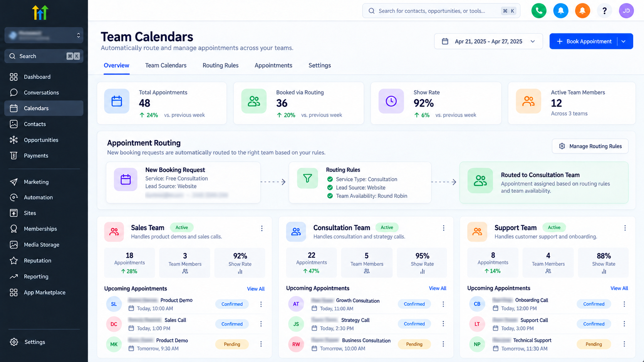The height and width of the screenshot is (362, 644).
Task: Open Sales Team card options menu
Action: (262, 229)
